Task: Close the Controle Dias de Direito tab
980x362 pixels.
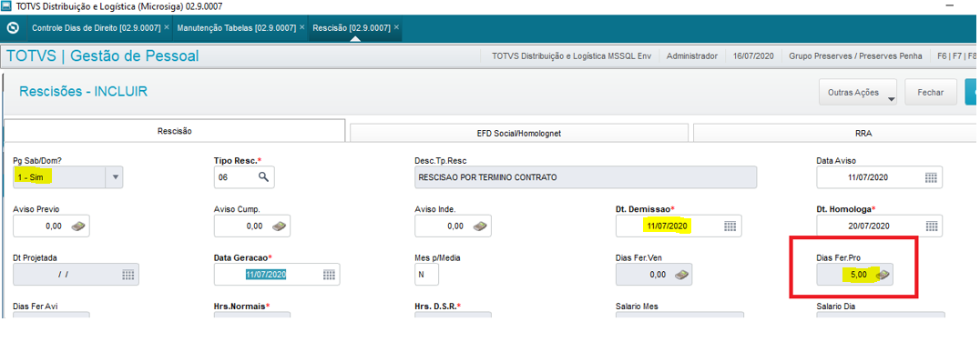Action: 167,28
